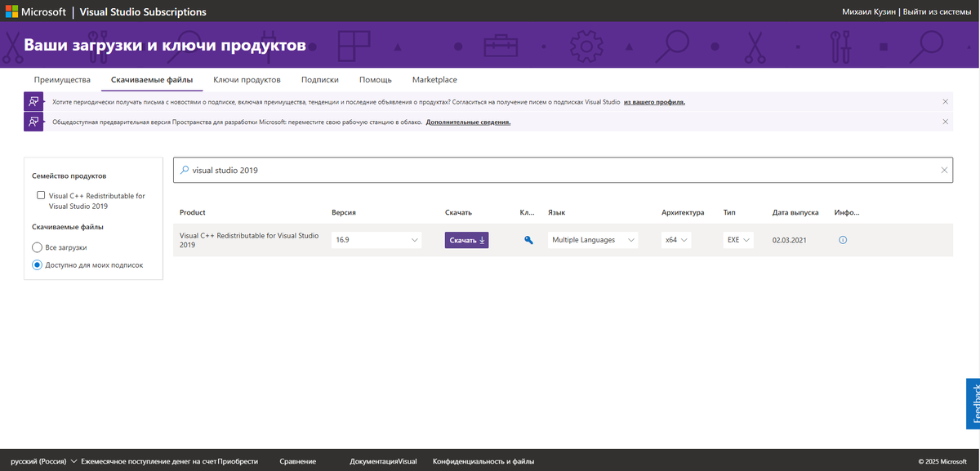Screen dimensions: 980x471
Task: Open the Подписки tab
Action: tap(319, 79)
